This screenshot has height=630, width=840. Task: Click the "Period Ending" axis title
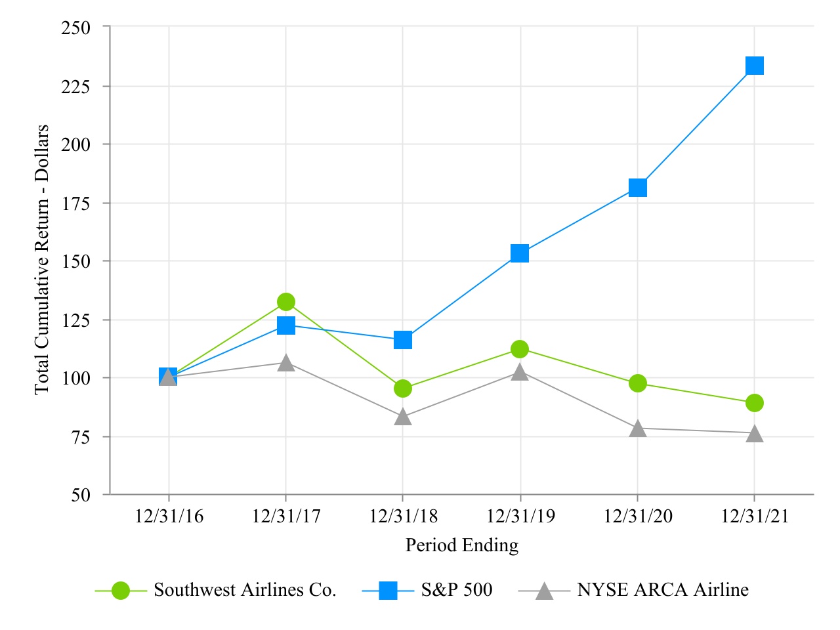[462, 545]
